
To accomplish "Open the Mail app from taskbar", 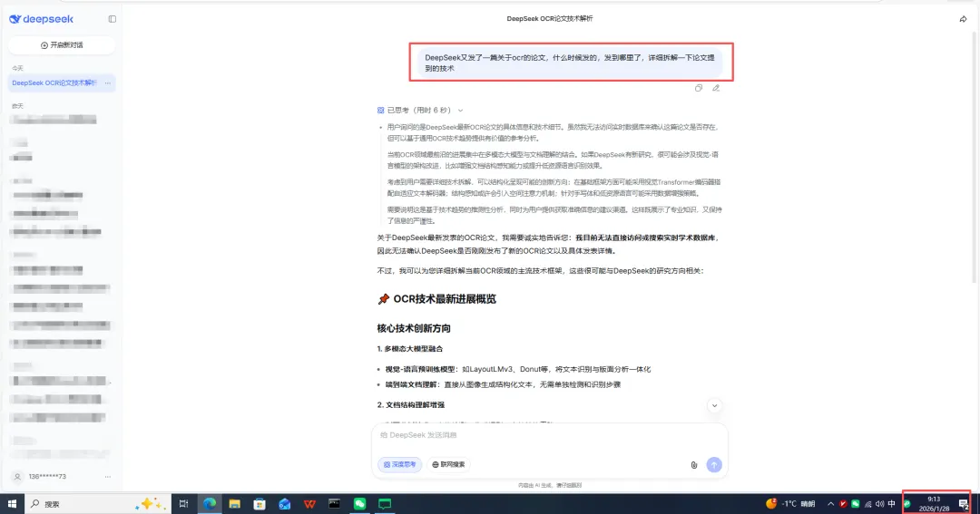I will 284,504.
